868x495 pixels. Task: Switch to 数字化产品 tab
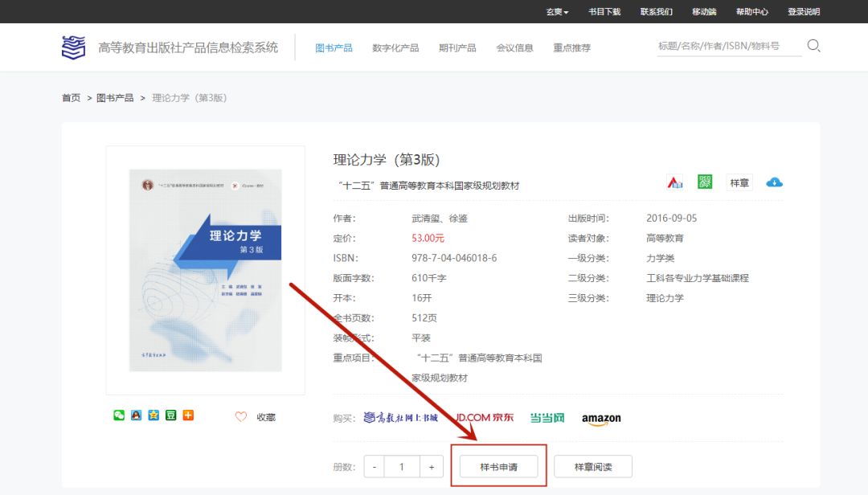(395, 48)
